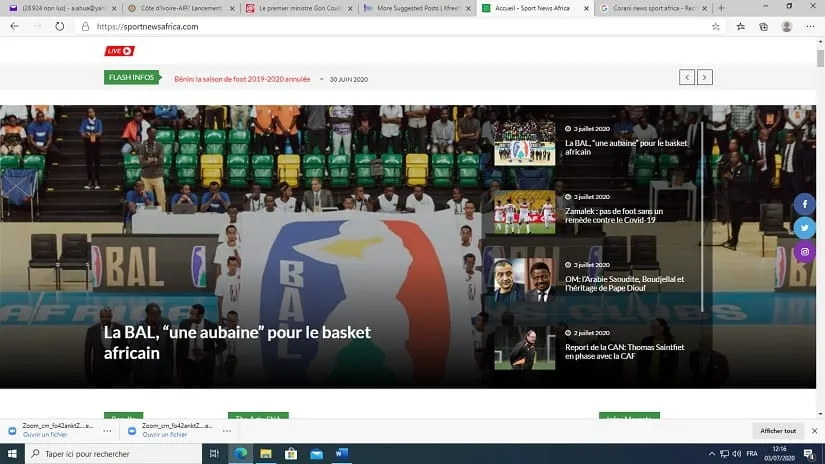Viewport: 825px width, 464px height.
Task: Click La BAL basket thumbnail image
Action: [x=525, y=143]
